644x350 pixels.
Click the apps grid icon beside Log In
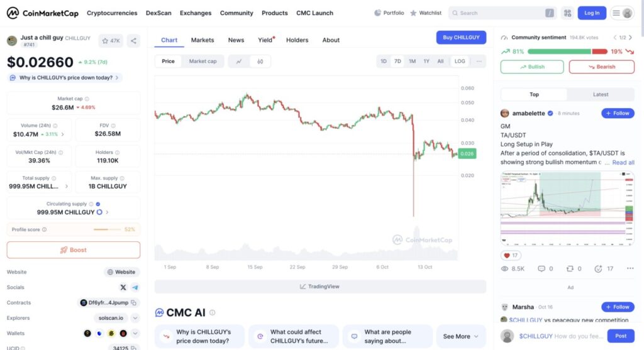(x=567, y=13)
